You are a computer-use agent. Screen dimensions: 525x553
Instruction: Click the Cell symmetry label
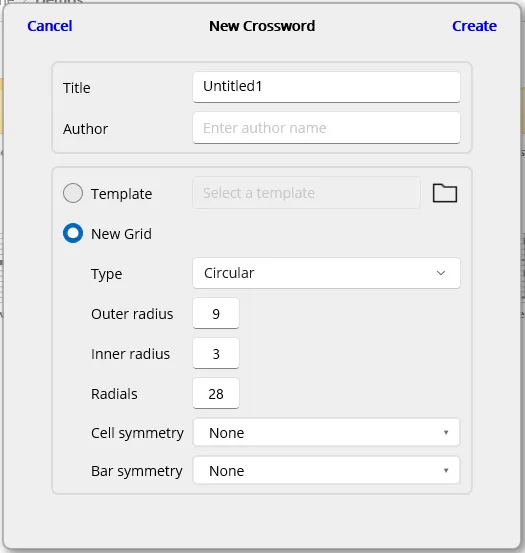(138, 433)
